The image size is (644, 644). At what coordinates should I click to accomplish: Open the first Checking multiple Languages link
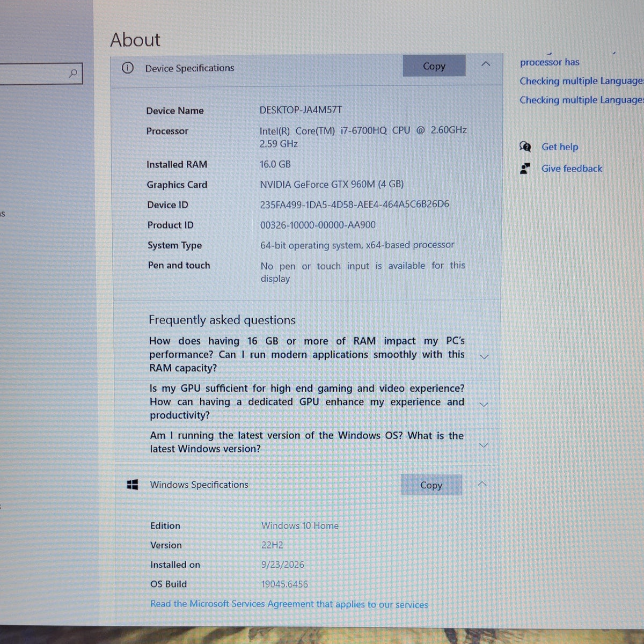pyautogui.click(x=581, y=81)
